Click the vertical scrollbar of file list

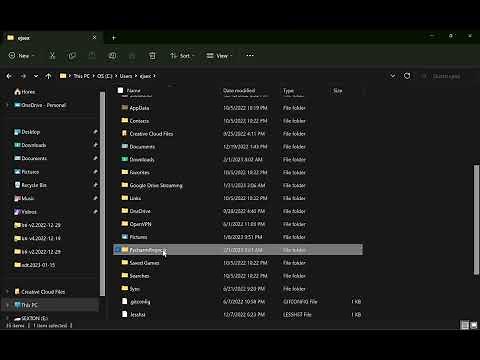476,220
